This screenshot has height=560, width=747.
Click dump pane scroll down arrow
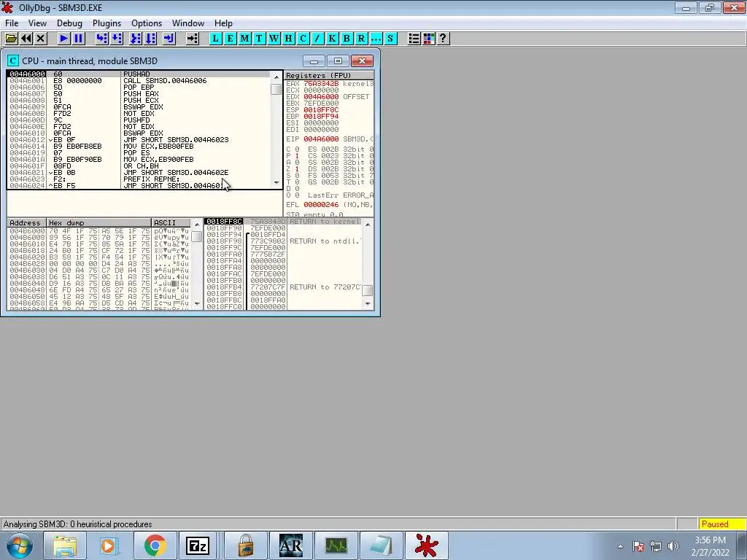(197, 303)
